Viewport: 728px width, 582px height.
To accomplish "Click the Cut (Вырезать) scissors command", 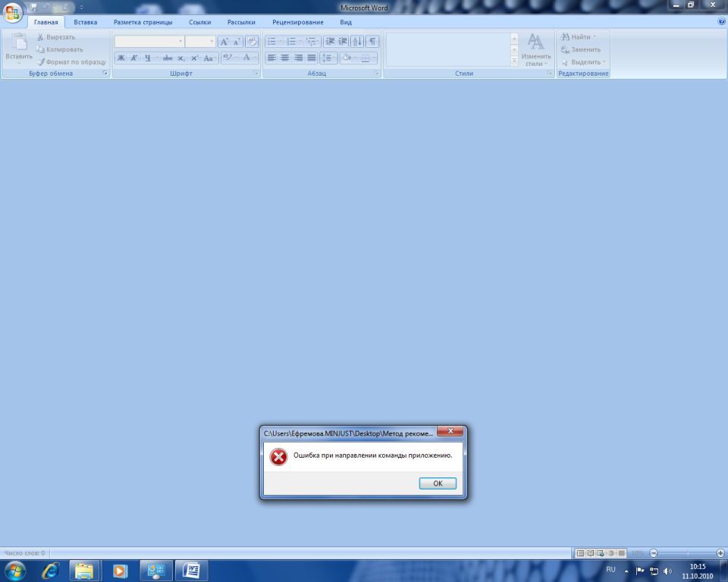I will tap(55, 36).
